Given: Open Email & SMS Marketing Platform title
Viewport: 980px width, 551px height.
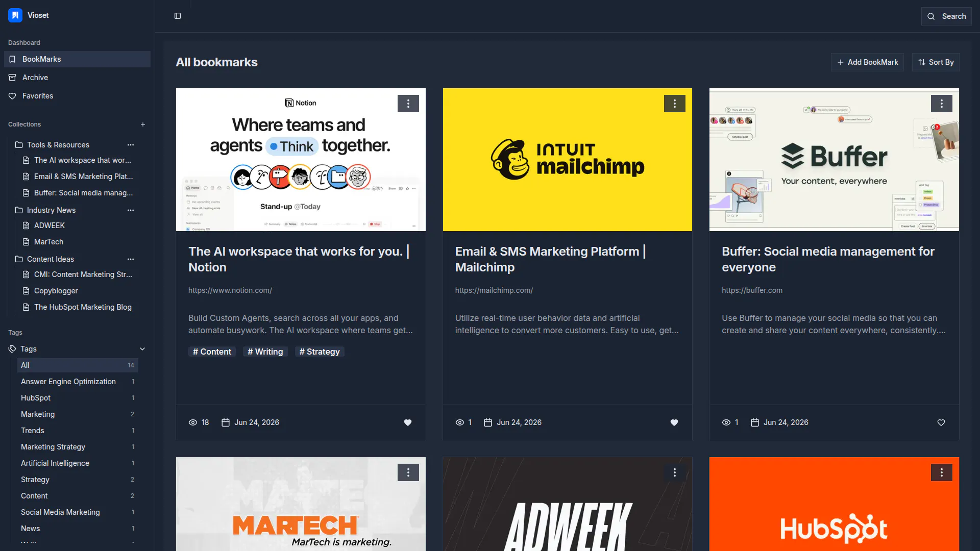Looking at the screenshot, I should [x=551, y=259].
